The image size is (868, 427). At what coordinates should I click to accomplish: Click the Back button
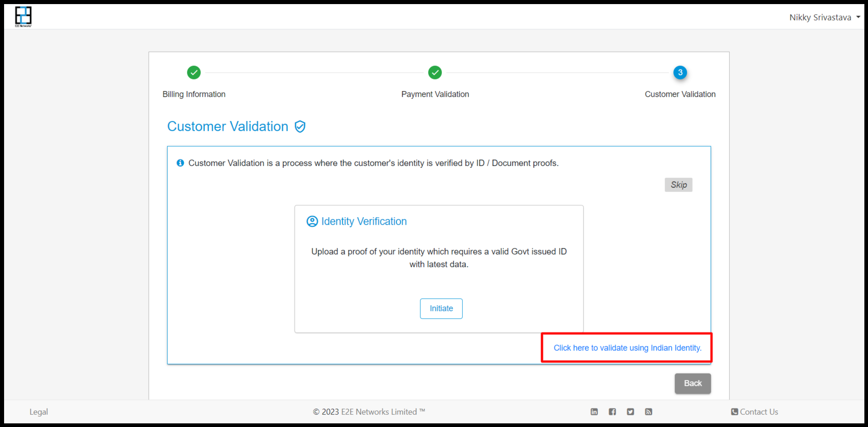pyautogui.click(x=693, y=383)
